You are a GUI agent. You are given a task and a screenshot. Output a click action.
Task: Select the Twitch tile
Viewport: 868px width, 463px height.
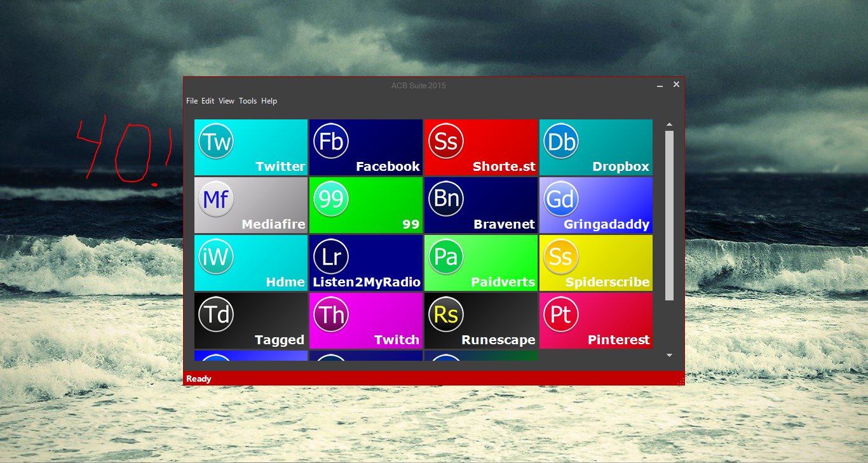366,321
